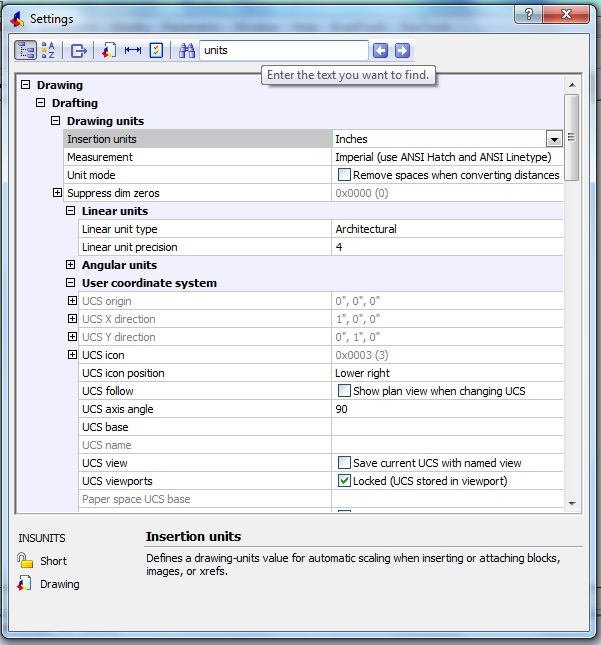Switch to alphabetic sort view icon
Image resolution: width=601 pixels, height=645 pixels.
coord(48,50)
